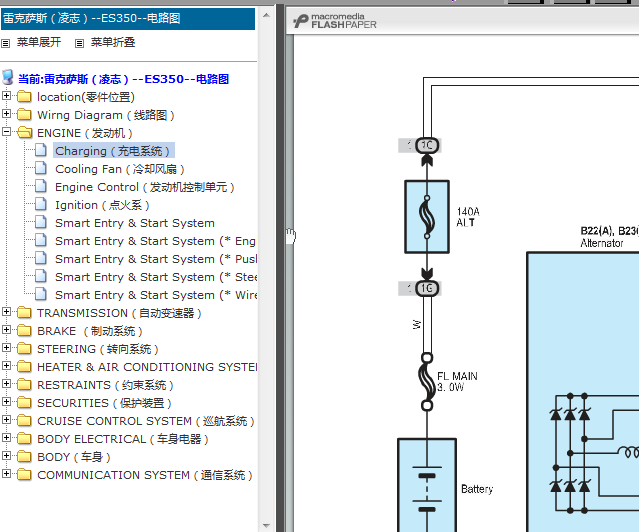Click the pane splitter handle between panels
The image size is (639, 532).
288,236
